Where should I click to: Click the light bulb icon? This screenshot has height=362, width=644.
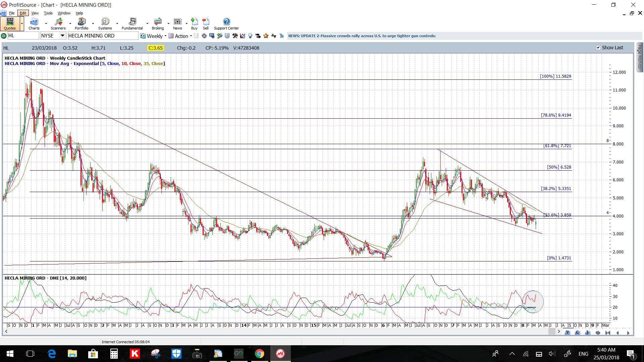point(250,36)
